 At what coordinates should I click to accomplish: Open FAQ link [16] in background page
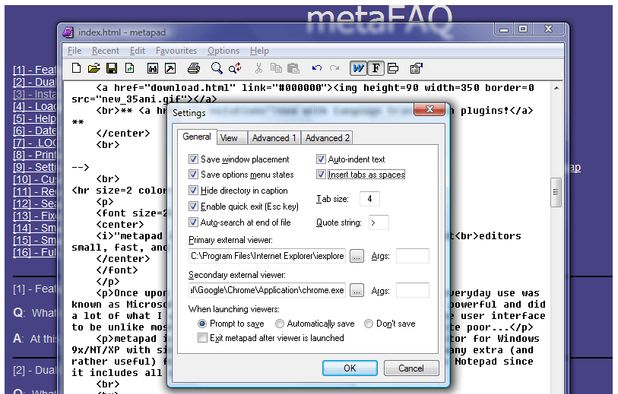click(34, 252)
